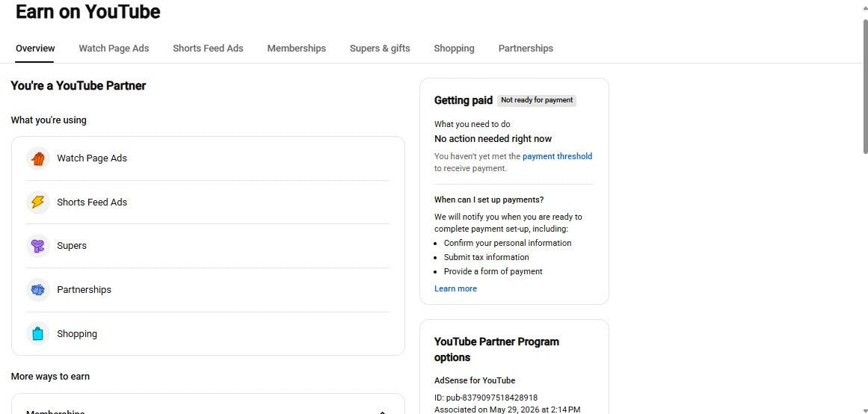This screenshot has width=868, height=414.
Task: Click the AdSense for YouTube label
Action: (475, 380)
